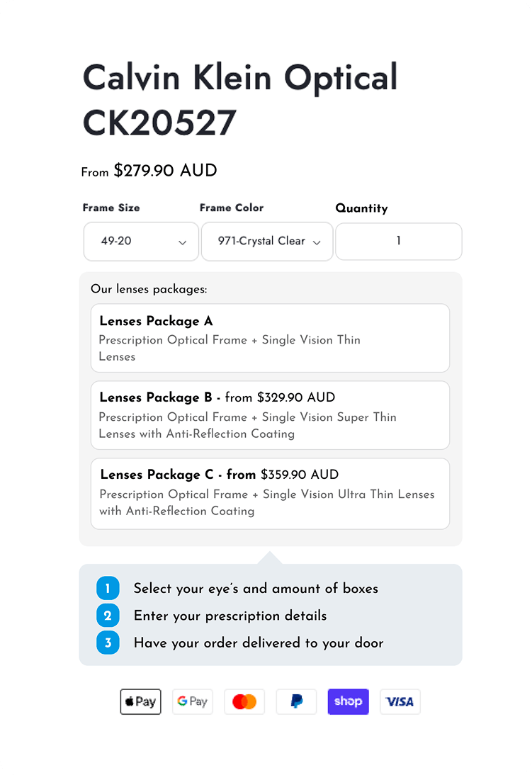Select Lenses Package C Ultra Thin Lenses
Screen dimensions: 532x775
pos(270,492)
